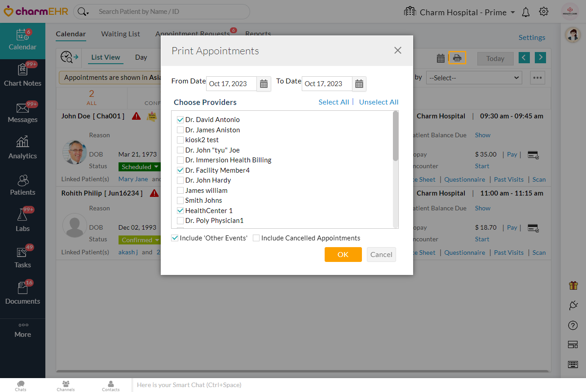This screenshot has height=392, width=586.
Task: Select the List View tab
Action: (106, 57)
